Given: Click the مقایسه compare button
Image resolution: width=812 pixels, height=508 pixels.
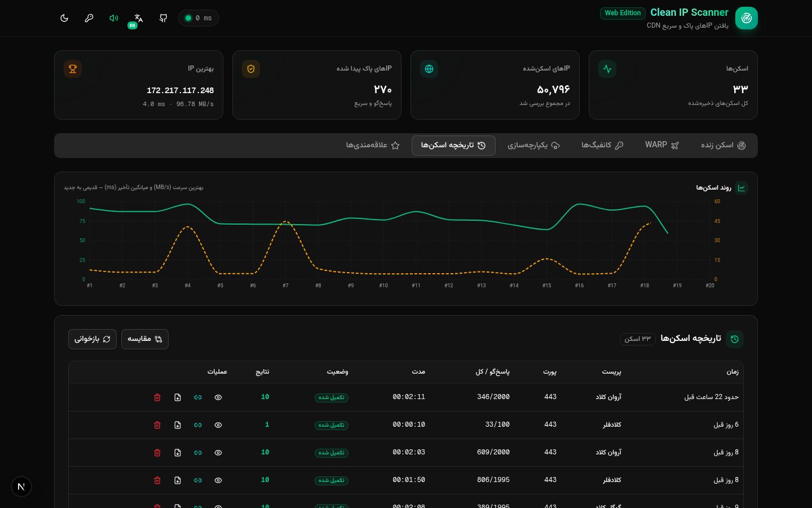Looking at the screenshot, I should click(145, 339).
